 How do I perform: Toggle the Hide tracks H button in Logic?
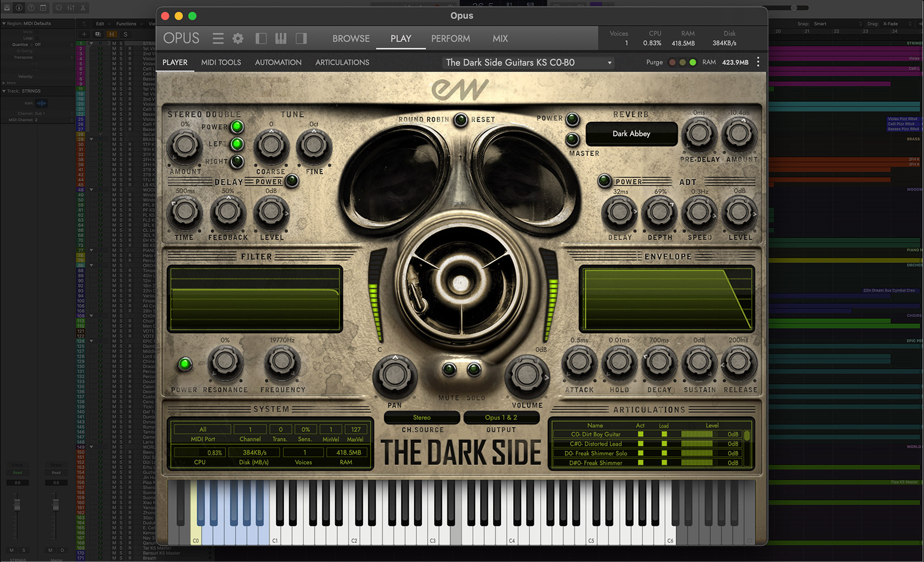(112, 34)
